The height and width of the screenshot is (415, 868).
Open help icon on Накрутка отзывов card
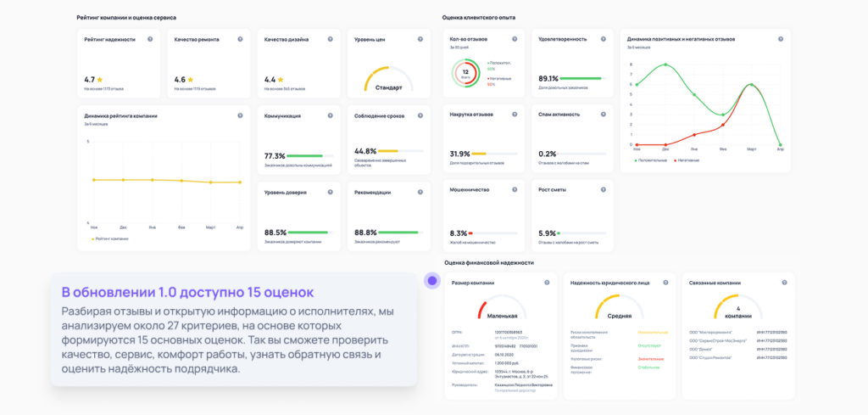click(x=515, y=114)
